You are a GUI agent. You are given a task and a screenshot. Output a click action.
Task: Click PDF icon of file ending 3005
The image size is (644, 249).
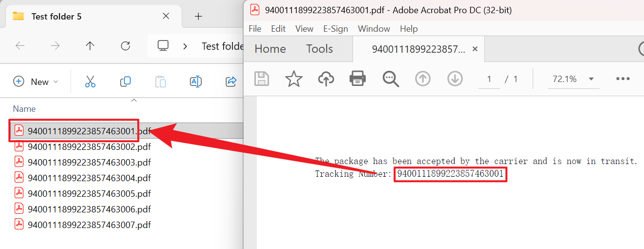19,193
